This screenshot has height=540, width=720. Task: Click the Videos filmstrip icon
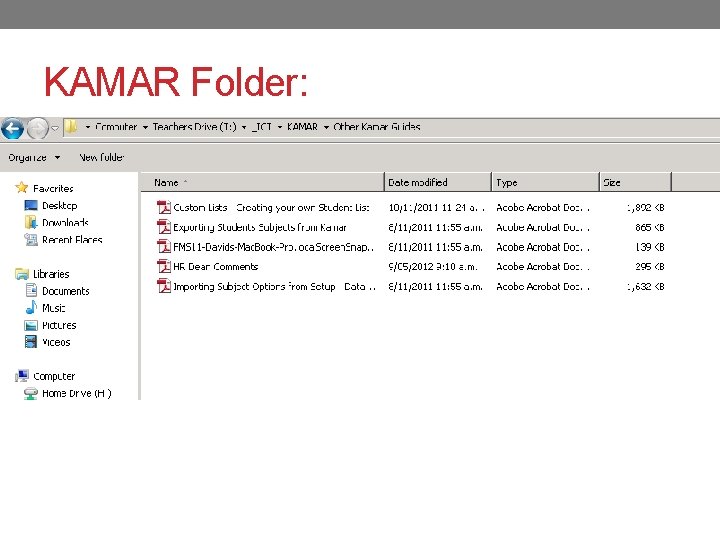(31, 342)
